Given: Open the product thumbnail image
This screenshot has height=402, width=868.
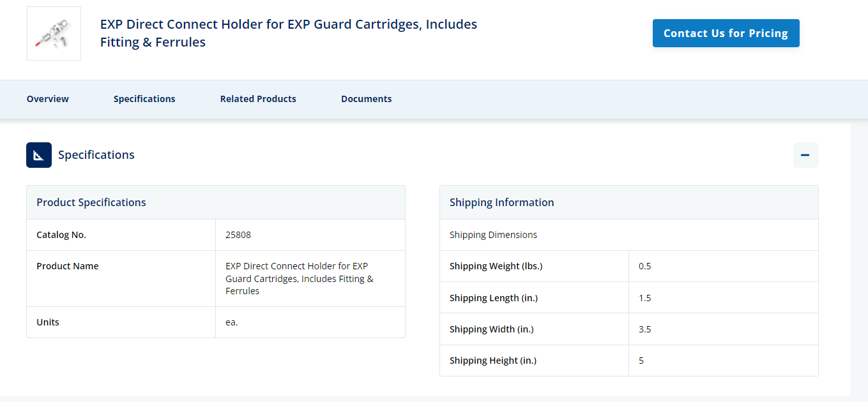Looking at the screenshot, I should 54,34.
